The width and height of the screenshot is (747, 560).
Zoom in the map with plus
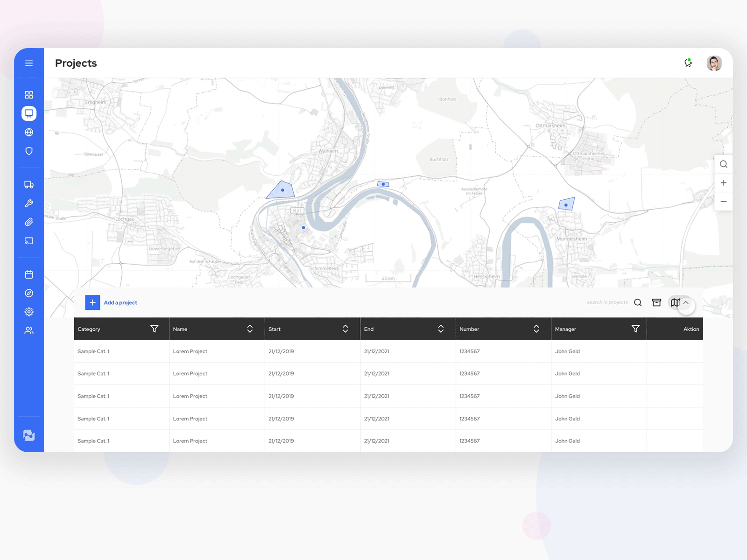click(x=724, y=183)
